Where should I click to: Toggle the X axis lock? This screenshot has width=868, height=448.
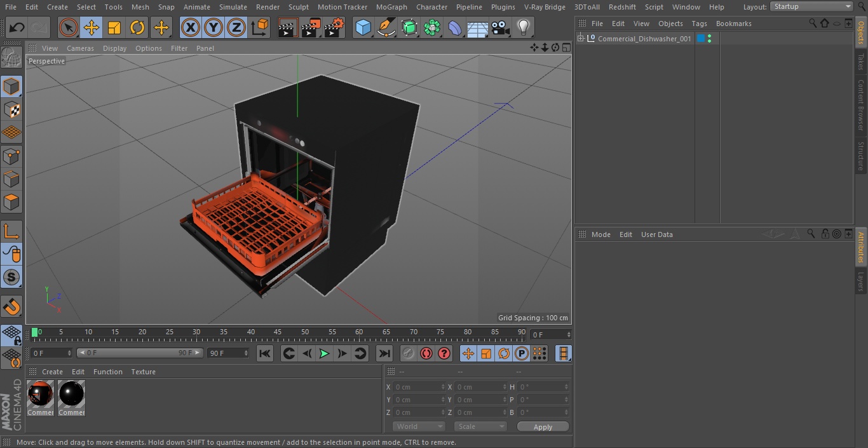pyautogui.click(x=190, y=27)
